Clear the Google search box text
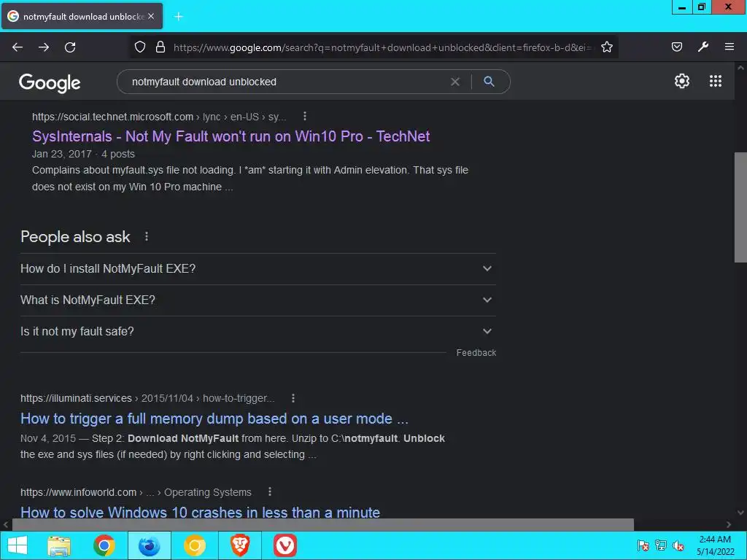This screenshot has height=560, width=747. (455, 82)
